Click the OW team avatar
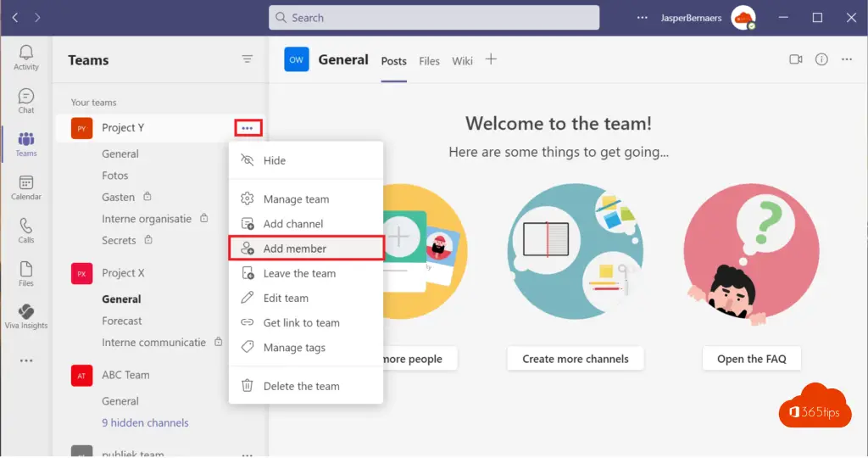868x458 pixels. 296,59
